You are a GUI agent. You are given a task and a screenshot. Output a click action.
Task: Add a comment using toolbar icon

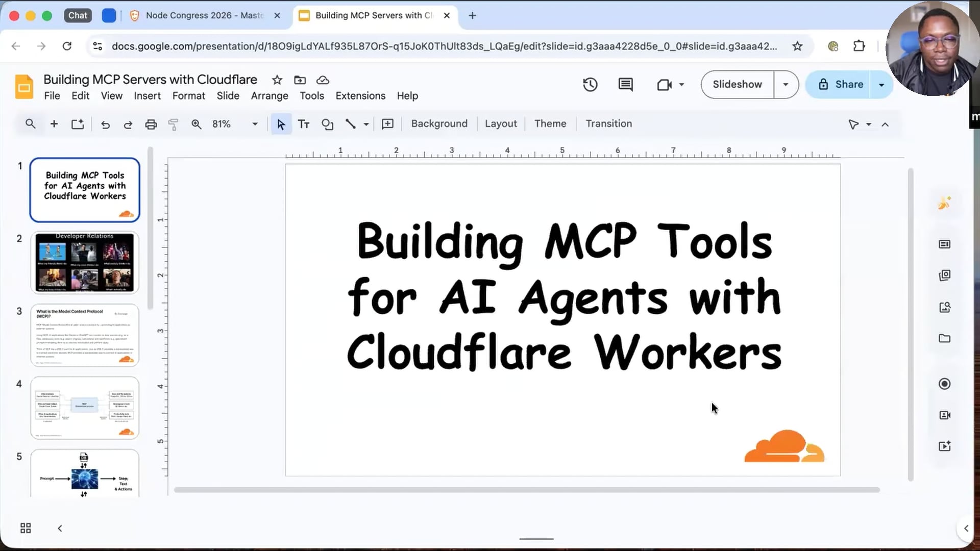(x=387, y=124)
